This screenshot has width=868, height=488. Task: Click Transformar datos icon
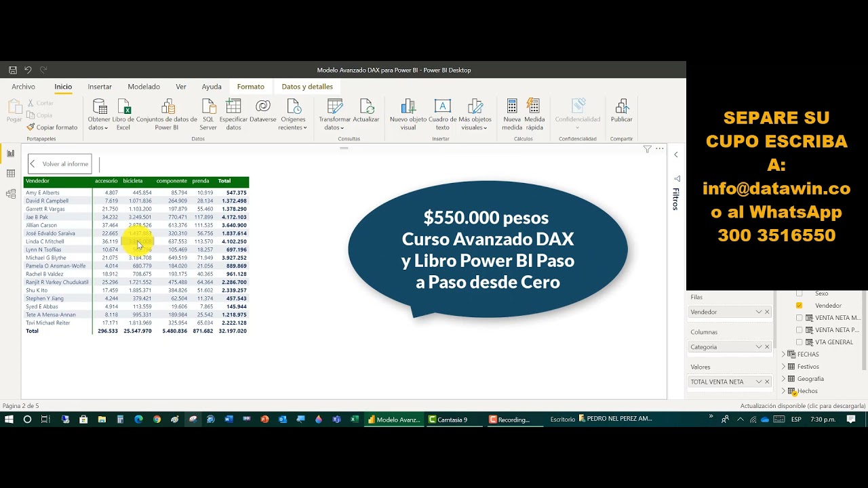coord(335,106)
